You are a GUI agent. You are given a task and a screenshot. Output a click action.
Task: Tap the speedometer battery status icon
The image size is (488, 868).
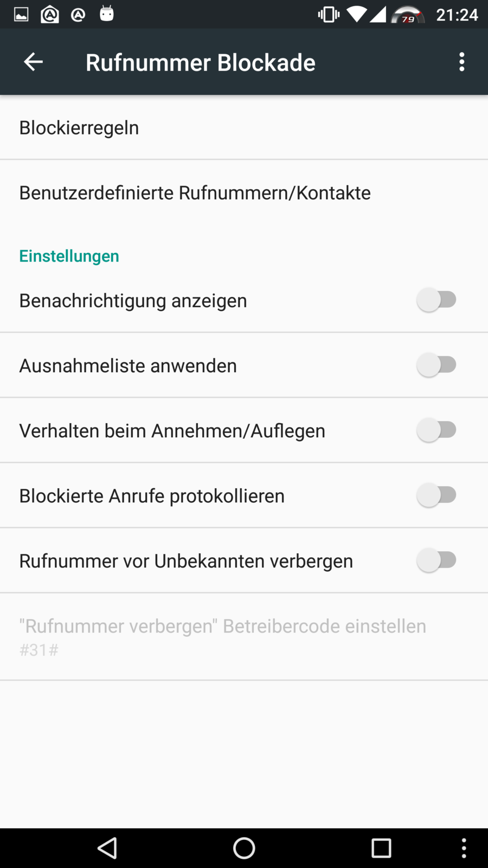(408, 15)
